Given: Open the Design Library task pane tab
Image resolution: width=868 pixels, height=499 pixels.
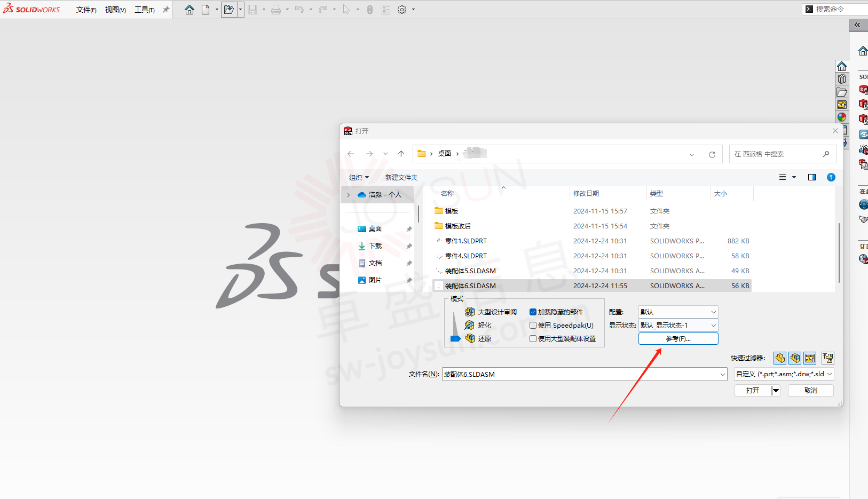Looking at the screenshot, I should click(x=842, y=79).
